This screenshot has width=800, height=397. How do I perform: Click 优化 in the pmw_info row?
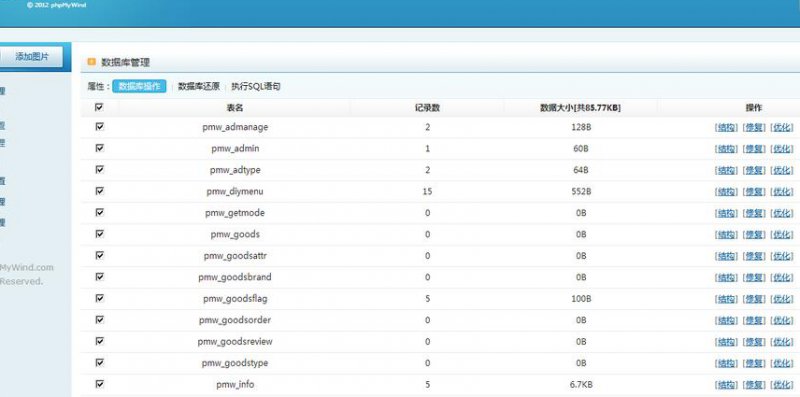(782, 385)
